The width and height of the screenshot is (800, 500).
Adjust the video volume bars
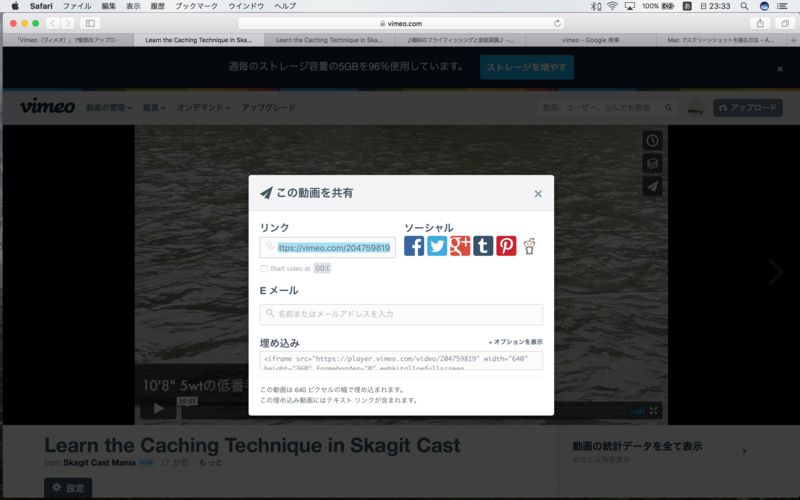point(637,411)
